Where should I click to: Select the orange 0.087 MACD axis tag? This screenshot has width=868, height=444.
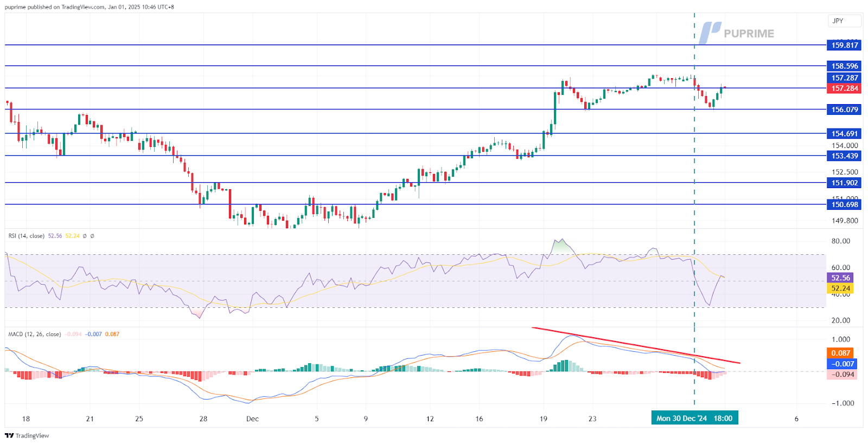tap(840, 353)
